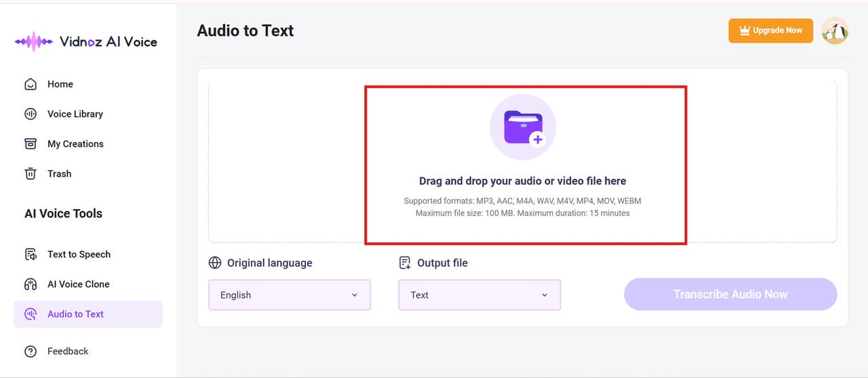Viewport: 868px width, 378px height.
Task: Click the Upgrade Now button
Action: click(x=771, y=31)
